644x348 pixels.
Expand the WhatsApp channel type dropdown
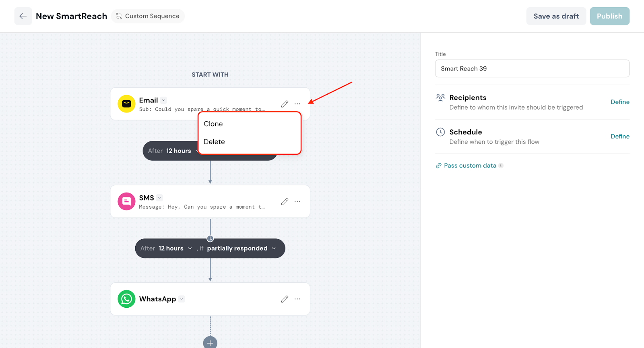(182, 299)
